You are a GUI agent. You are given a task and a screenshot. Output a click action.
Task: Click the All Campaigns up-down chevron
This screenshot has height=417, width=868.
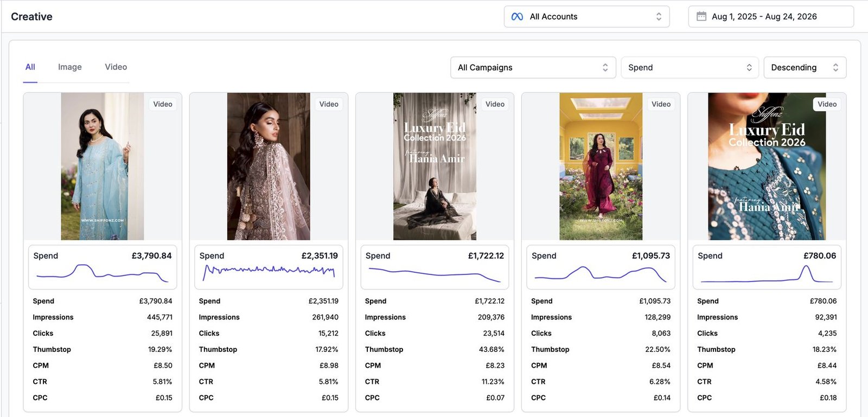click(x=605, y=67)
